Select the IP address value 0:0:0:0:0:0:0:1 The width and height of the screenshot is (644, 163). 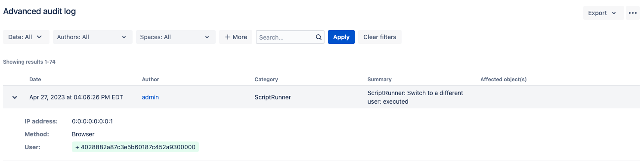click(93, 121)
